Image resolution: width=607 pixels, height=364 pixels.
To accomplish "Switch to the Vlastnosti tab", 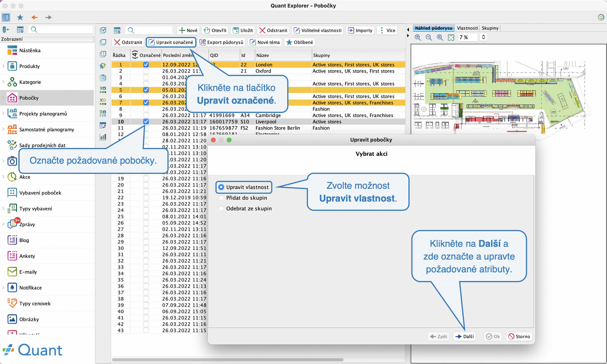I will [467, 28].
